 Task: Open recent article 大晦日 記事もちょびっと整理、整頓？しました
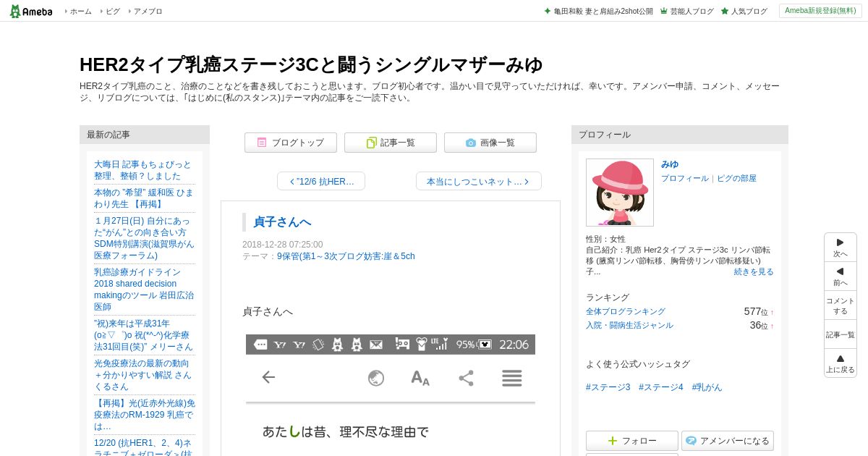pos(143,170)
